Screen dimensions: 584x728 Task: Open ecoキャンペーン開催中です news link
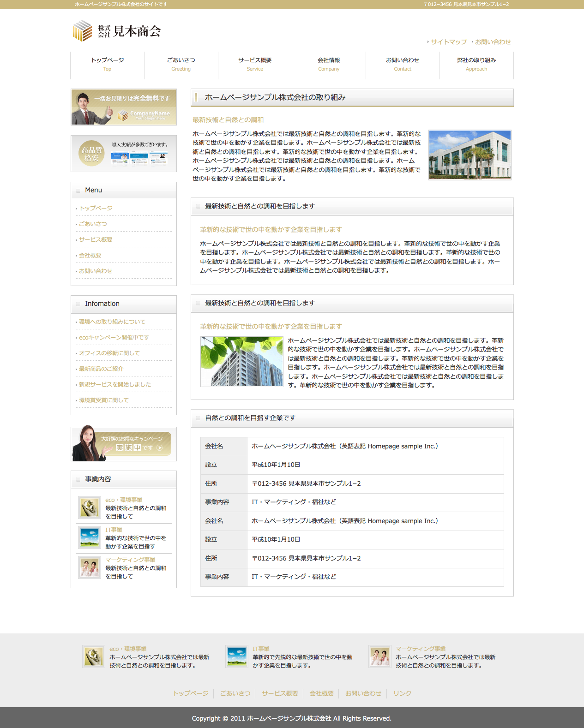(x=114, y=337)
